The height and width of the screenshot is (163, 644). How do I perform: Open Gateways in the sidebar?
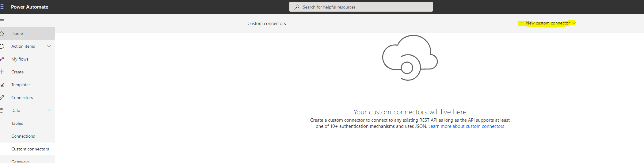tap(20, 161)
